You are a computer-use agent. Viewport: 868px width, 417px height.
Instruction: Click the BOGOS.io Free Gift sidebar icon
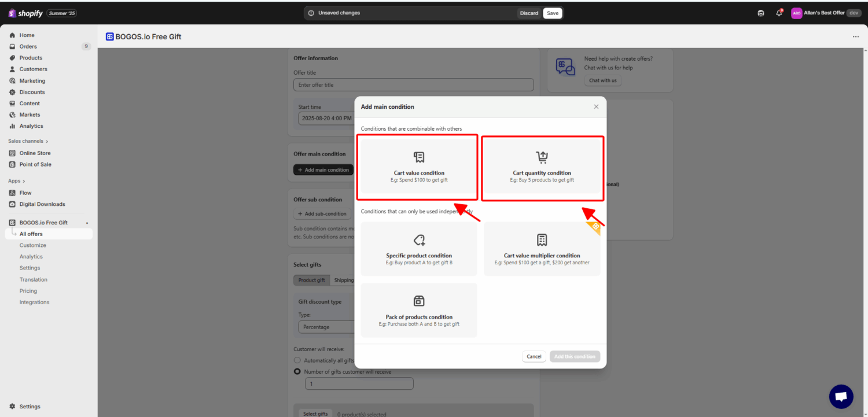point(12,223)
